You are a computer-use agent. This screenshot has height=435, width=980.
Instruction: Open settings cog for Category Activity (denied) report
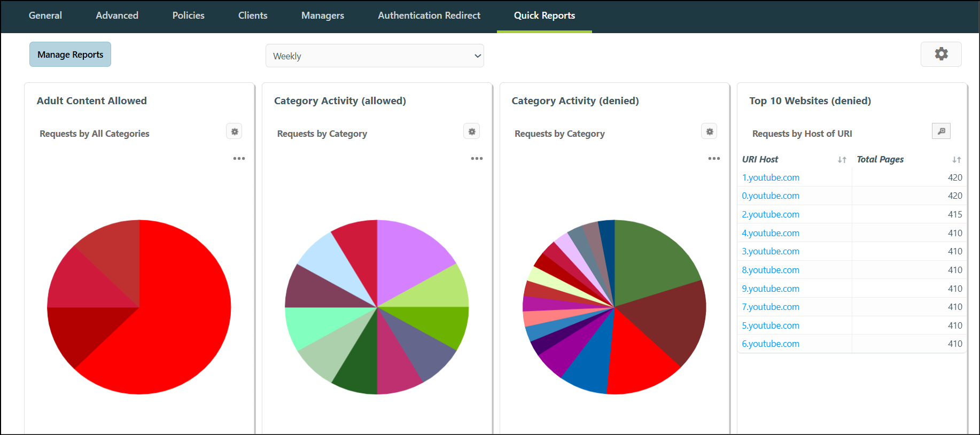point(709,131)
